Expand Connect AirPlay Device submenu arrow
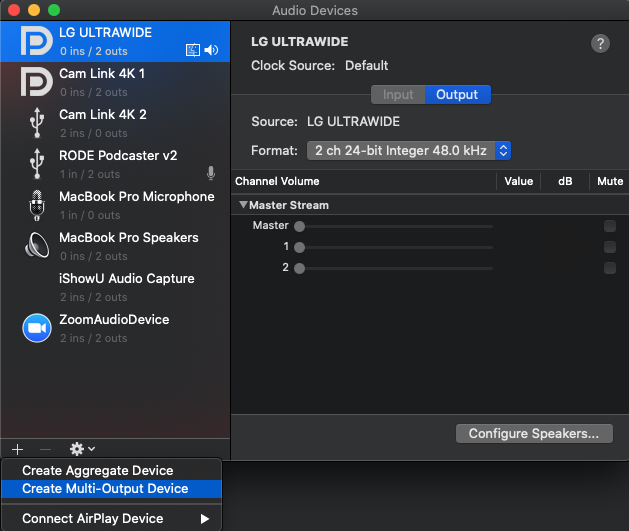The width and height of the screenshot is (629, 531). [x=205, y=519]
